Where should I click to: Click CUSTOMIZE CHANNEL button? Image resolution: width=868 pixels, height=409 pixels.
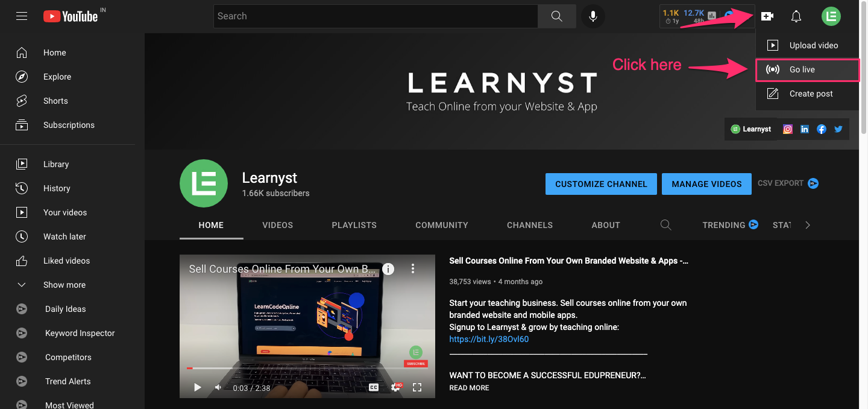[601, 184]
